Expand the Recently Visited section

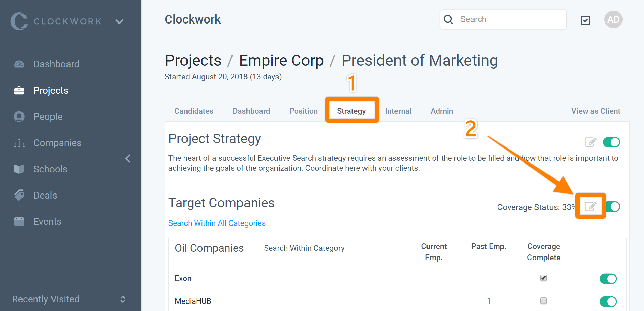click(x=123, y=299)
